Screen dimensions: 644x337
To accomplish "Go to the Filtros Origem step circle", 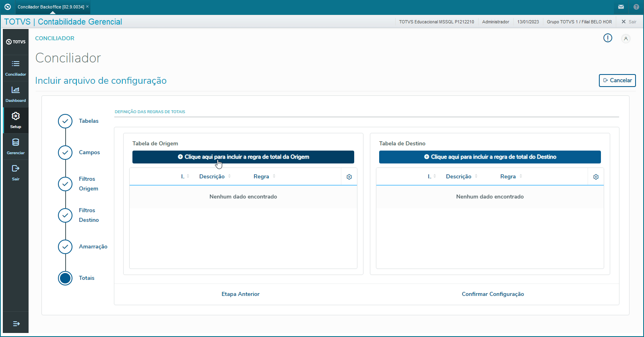I will (x=65, y=184).
